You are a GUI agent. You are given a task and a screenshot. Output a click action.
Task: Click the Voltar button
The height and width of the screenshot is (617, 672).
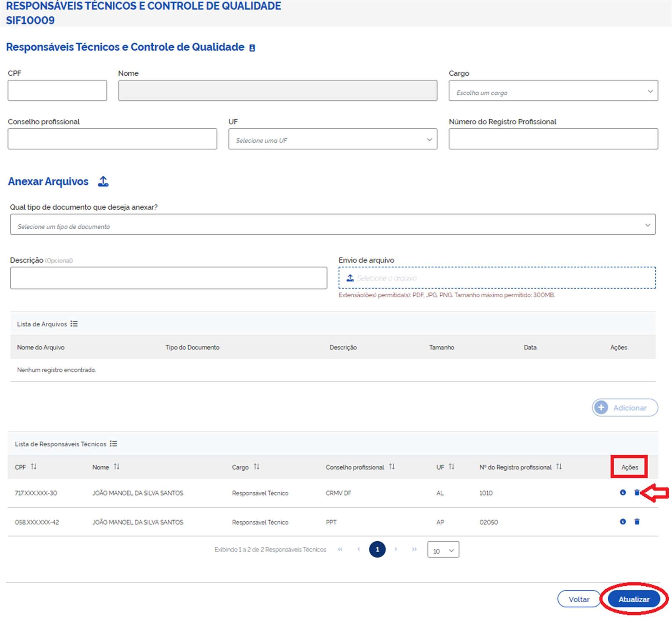click(x=579, y=599)
